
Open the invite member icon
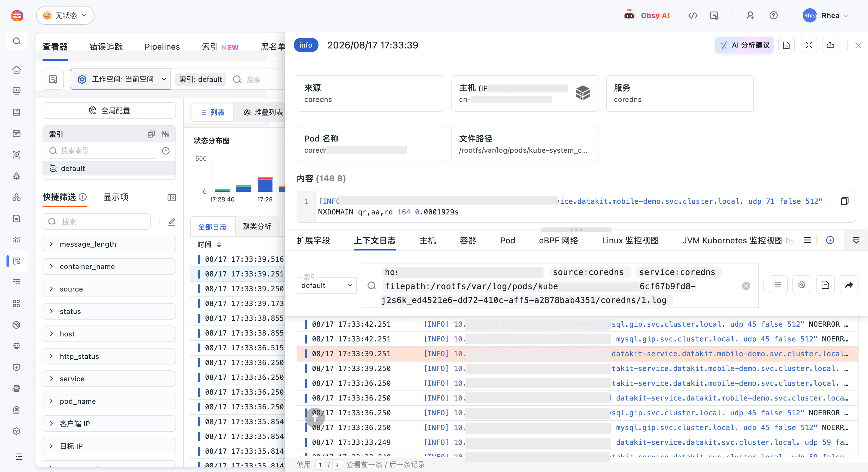pyautogui.click(x=750, y=15)
